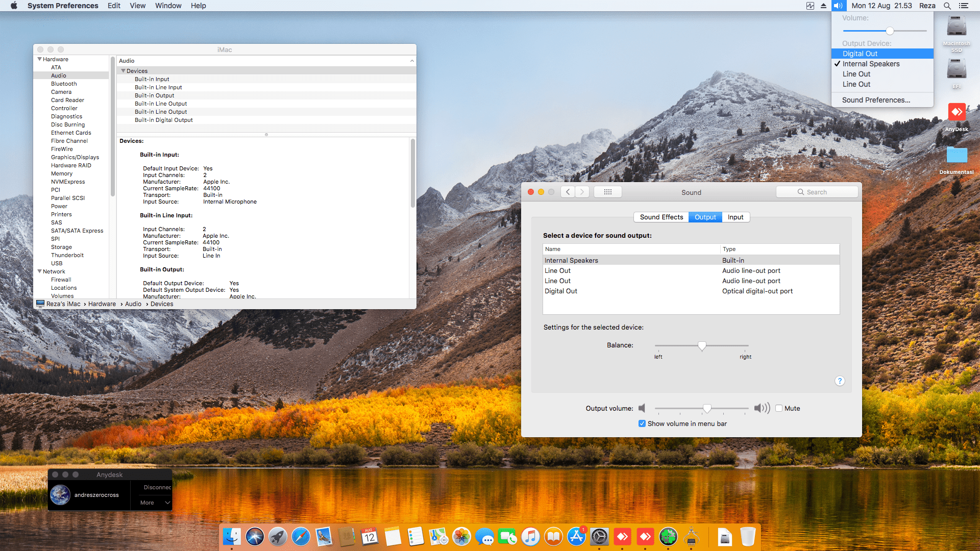Select Digital Out in volume menu
980x551 pixels.
tap(860, 54)
